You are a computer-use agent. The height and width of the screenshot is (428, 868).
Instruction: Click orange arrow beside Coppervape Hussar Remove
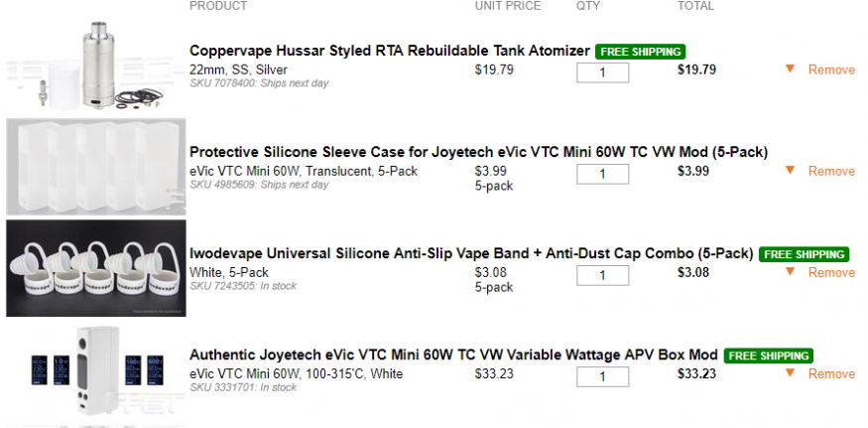click(790, 70)
